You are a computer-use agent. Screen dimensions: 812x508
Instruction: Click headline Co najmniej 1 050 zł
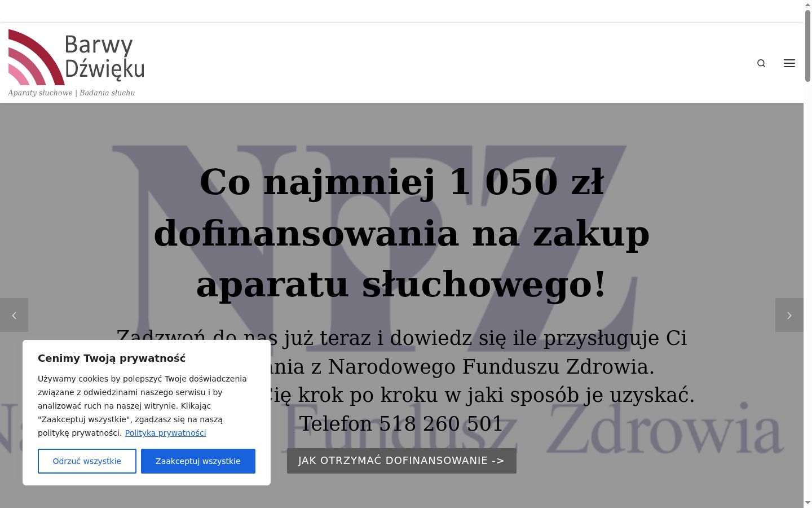point(401,182)
